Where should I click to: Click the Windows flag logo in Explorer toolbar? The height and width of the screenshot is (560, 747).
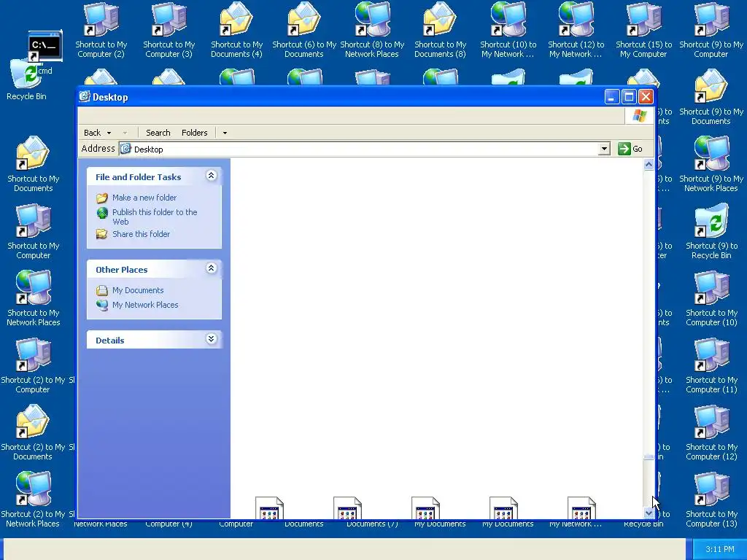[x=639, y=116]
